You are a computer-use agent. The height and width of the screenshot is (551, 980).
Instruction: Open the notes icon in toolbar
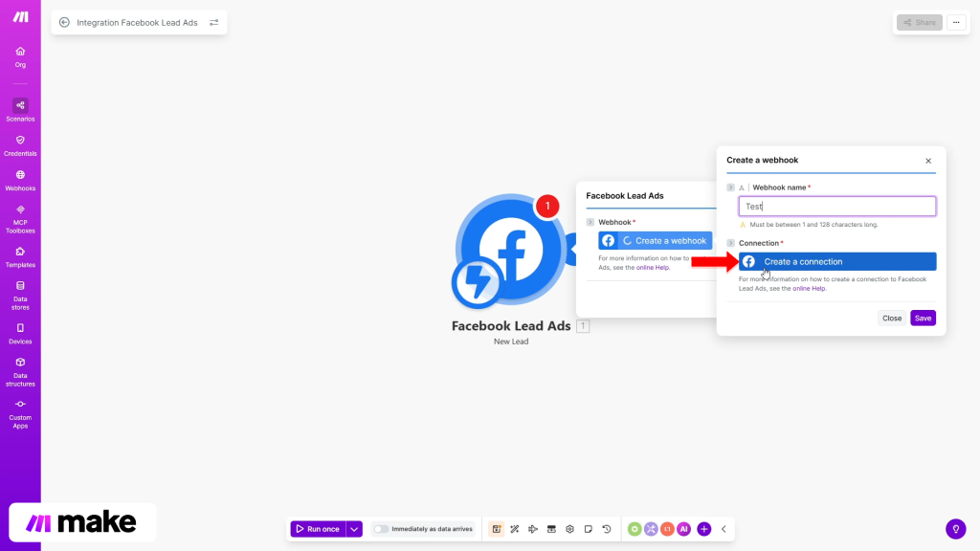(x=589, y=529)
